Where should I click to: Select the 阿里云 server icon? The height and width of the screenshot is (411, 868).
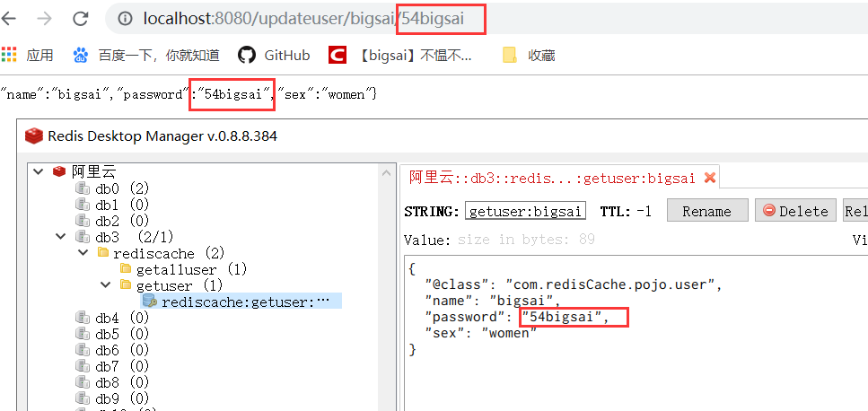click(x=59, y=171)
